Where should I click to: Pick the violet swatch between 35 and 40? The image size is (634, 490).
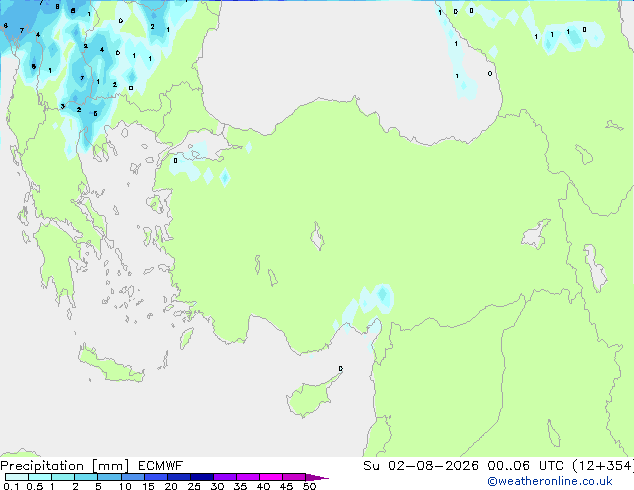click(x=248, y=477)
